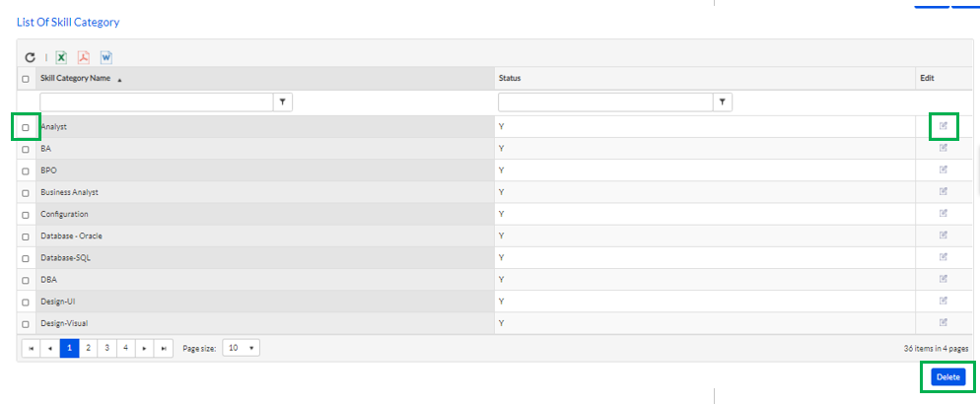
Task: Export list to Word
Action: pos(106,57)
